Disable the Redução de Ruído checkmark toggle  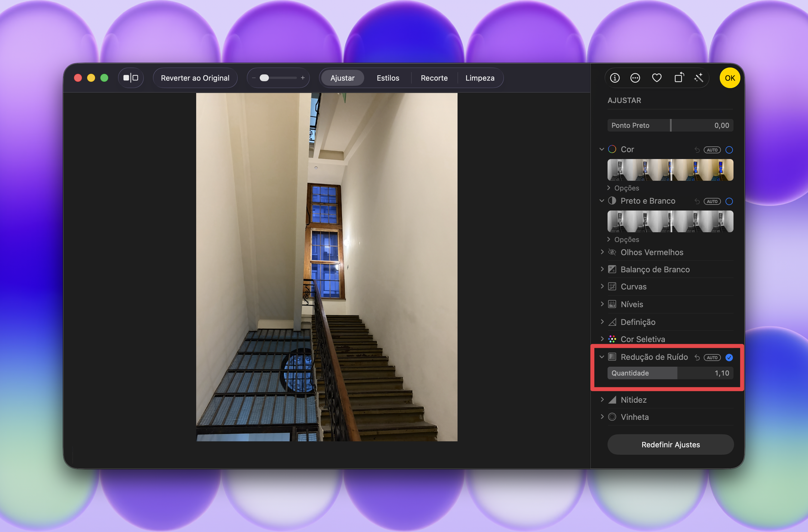pos(729,358)
